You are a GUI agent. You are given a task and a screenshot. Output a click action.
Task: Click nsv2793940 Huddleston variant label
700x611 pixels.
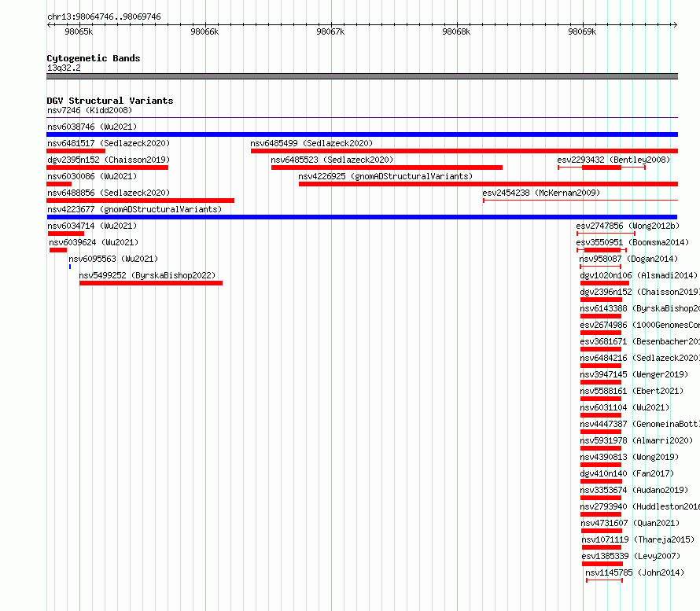pyautogui.click(x=639, y=506)
